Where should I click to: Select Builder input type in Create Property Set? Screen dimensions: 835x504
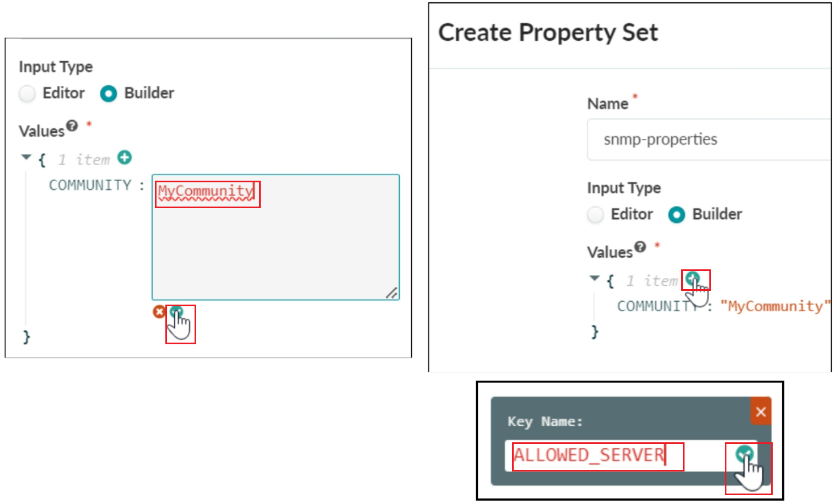tap(676, 214)
